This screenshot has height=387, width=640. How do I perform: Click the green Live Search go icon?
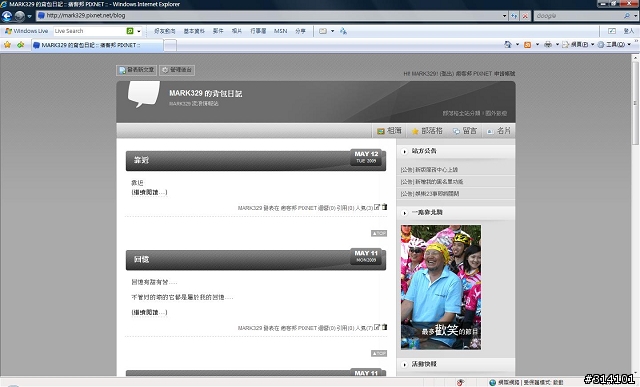tap(130, 31)
